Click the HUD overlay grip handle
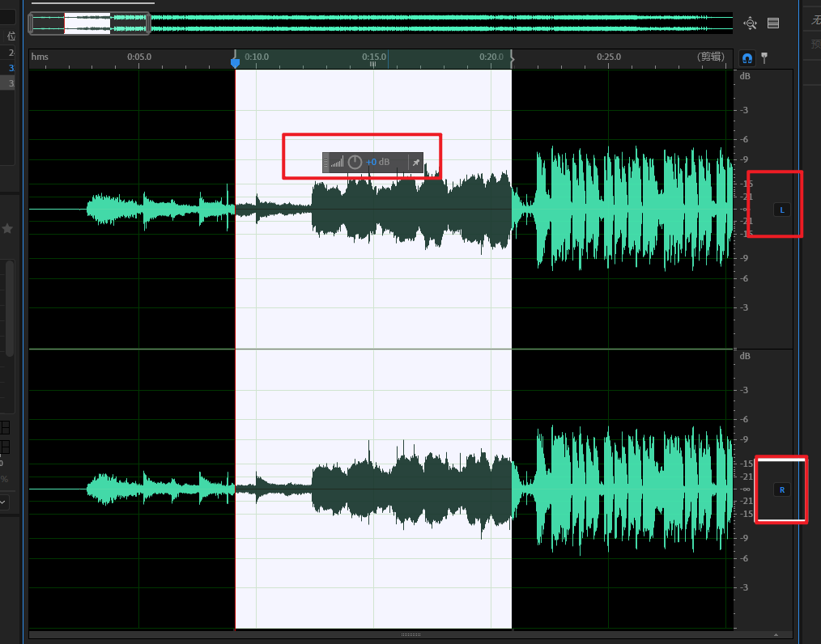 (325, 163)
